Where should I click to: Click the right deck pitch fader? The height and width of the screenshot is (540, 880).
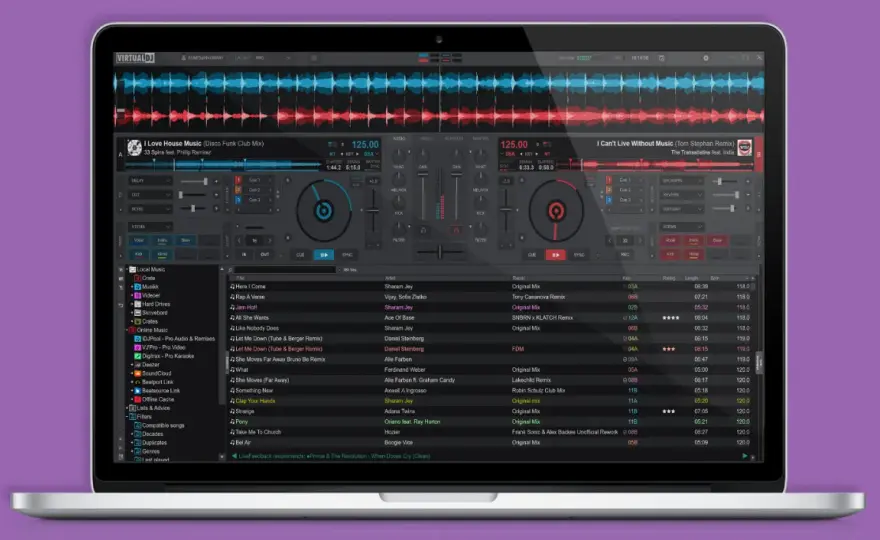pyautogui.click(x=506, y=212)
